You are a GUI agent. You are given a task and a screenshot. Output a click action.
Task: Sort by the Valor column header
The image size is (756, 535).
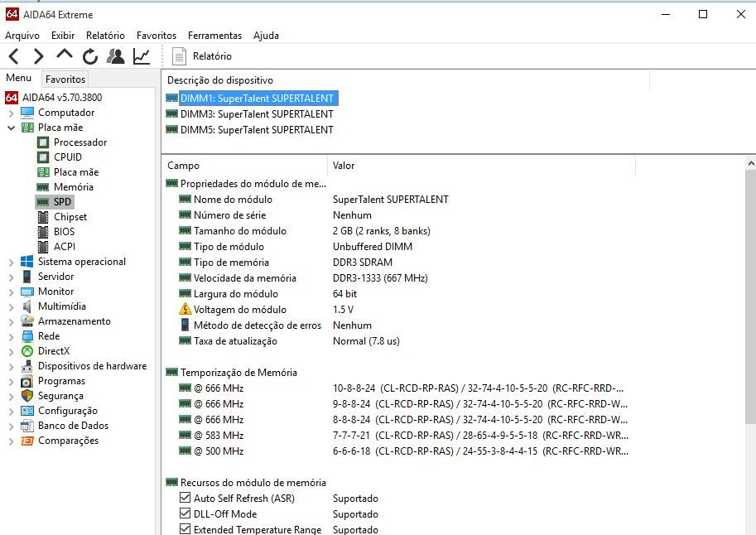[x=482, y=166]
